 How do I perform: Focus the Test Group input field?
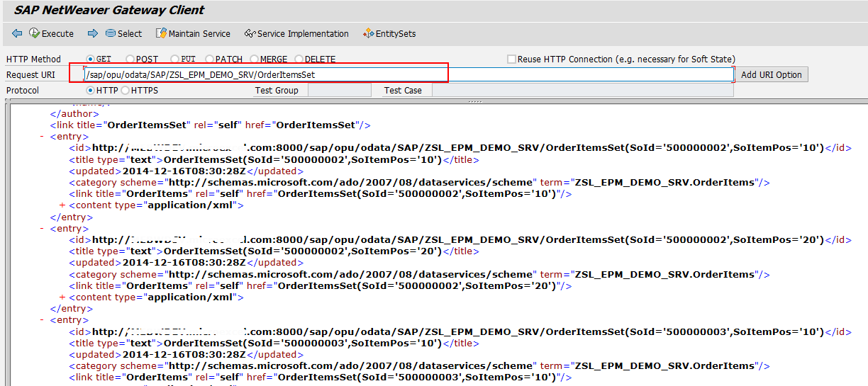tap(339, 91)
